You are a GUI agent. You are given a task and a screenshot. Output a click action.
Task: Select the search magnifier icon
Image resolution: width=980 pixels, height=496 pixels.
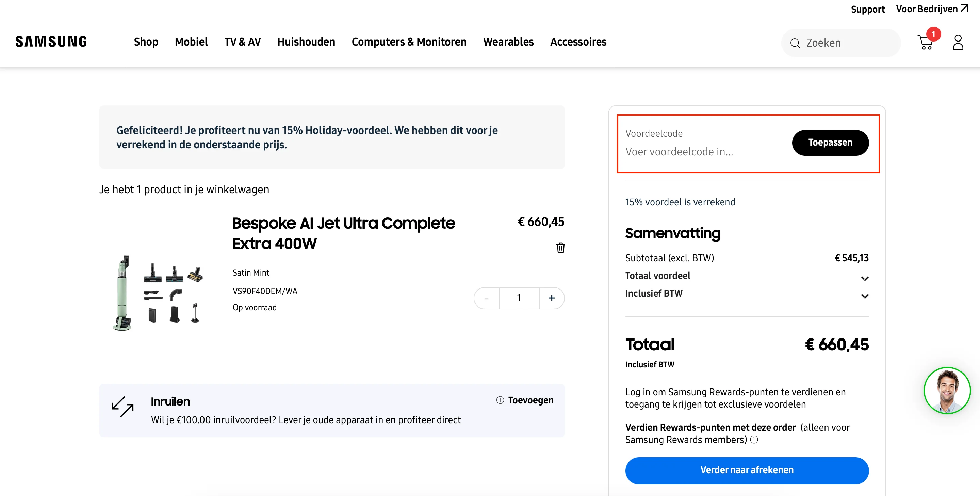(x=796, y=43)
